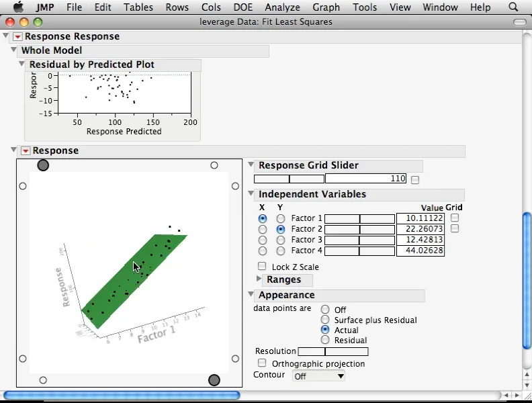Enable Grid checkbox for Factor 1
Image resolution: width=532 pixels, height=403 pixels.
455,218
